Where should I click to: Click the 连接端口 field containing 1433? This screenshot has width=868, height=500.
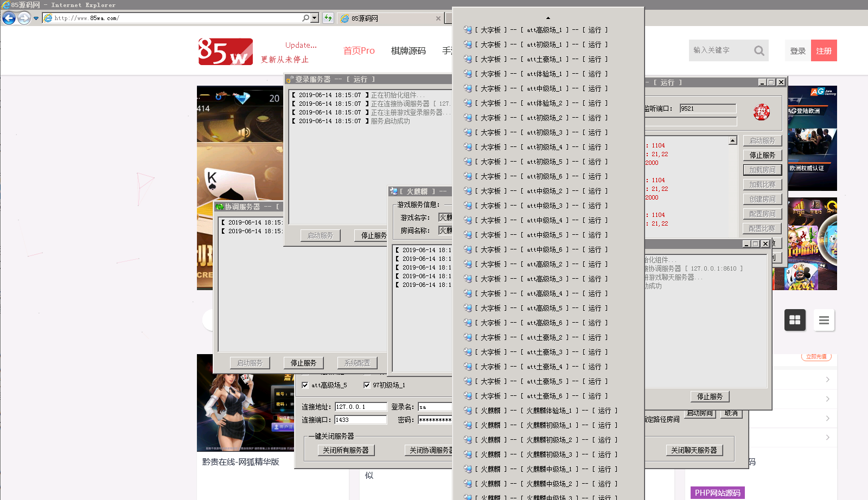pos(360,420)
